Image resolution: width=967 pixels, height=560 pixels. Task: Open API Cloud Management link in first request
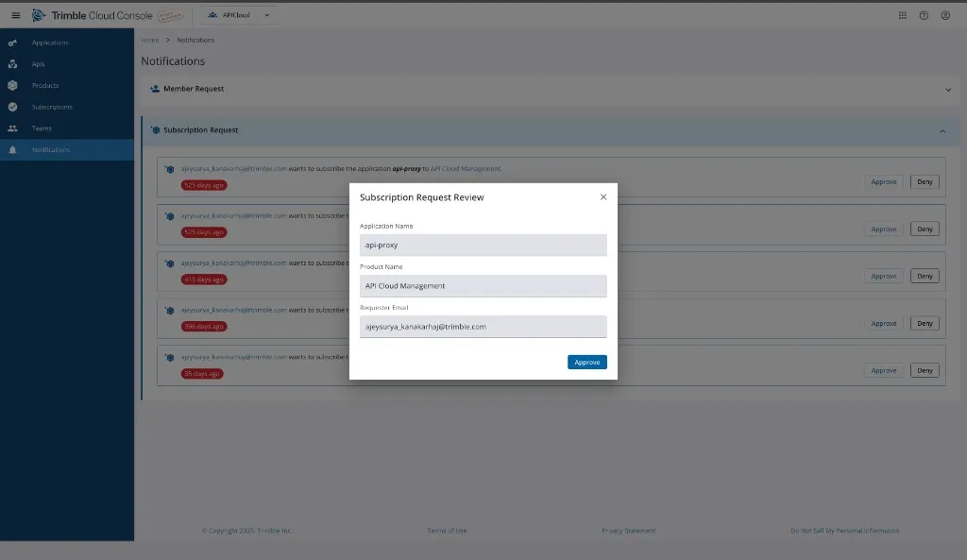tap(465, 168)
